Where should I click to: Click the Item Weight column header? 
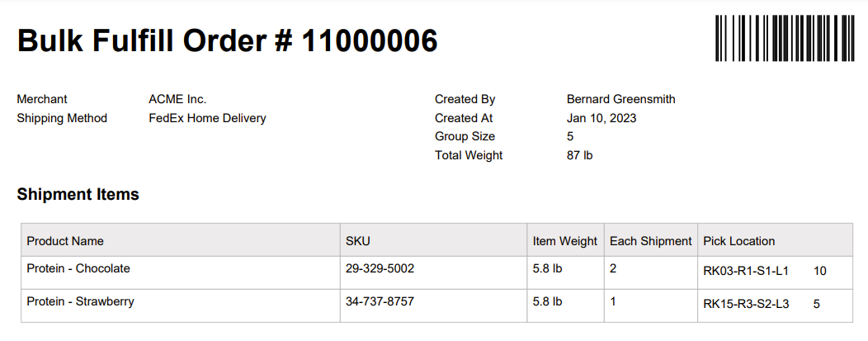pos(564,241)
